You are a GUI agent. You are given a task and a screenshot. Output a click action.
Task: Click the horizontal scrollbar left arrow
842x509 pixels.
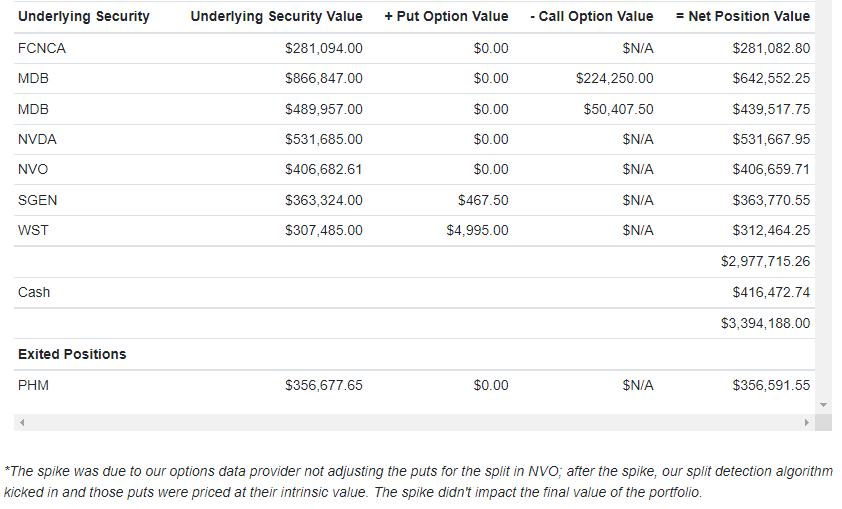point(22,423)
